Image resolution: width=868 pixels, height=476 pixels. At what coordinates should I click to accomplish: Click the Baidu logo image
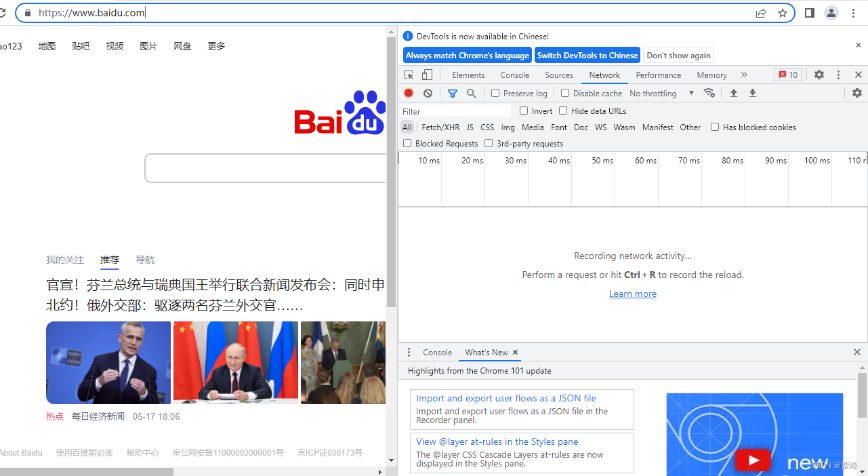tap(340, 113)
